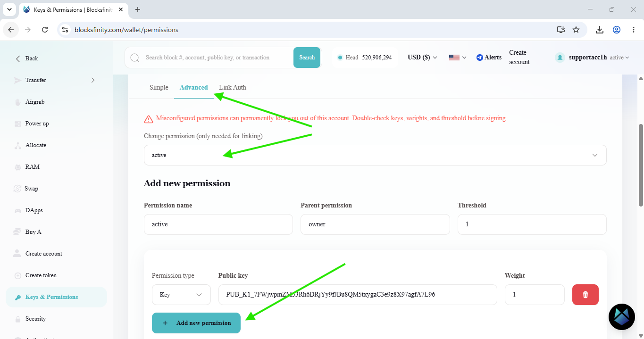Open the floating Blocksfinity chat icon
This screenshot has height=339, width=644.
(621, 316)
